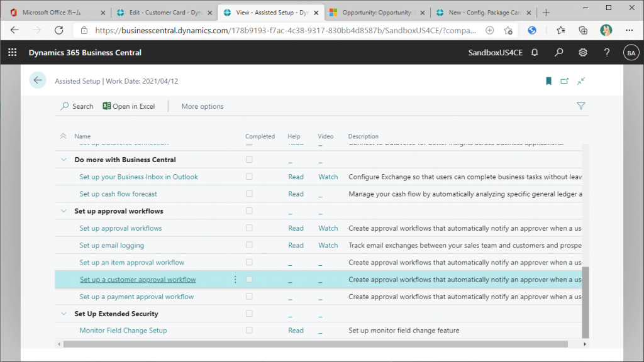The image size is (644, 362).
Task: Sort by the Name column header
Action: [x=82, y=136]
